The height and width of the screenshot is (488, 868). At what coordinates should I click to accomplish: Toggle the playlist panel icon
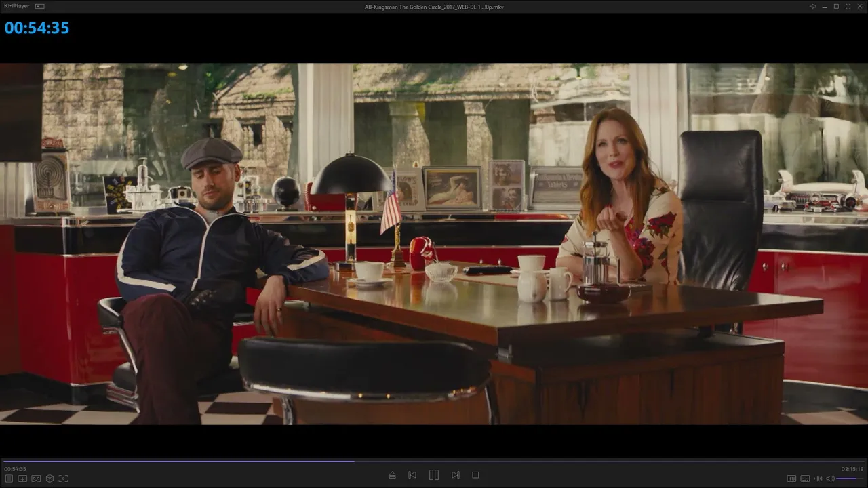tap(9, 479)
